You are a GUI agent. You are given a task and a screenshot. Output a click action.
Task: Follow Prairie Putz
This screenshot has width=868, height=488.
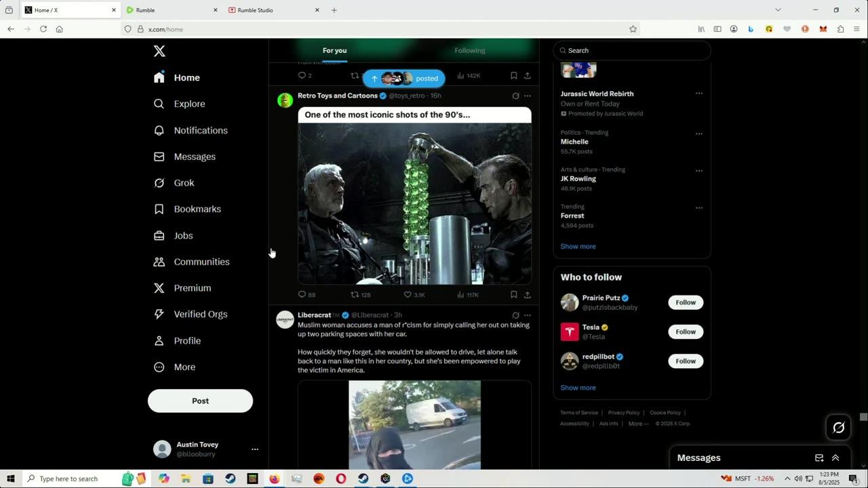coord(686,302)
